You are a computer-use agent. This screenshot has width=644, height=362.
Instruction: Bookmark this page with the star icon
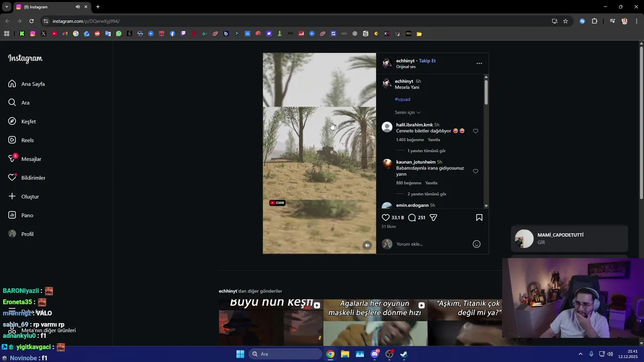tap(566, 21)
